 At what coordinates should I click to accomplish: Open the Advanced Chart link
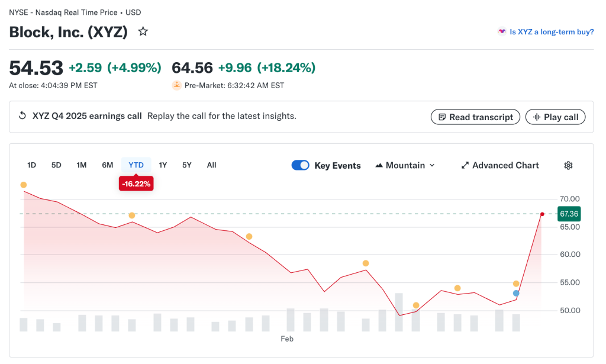pos(505,165)
